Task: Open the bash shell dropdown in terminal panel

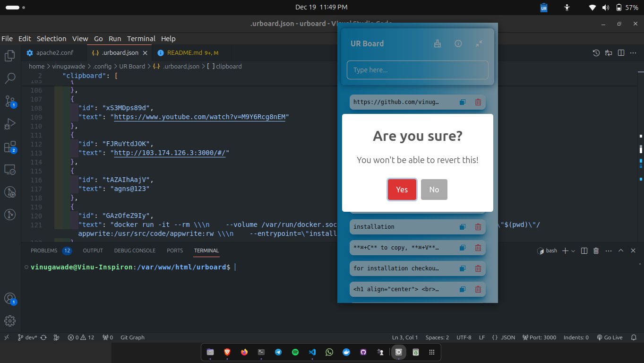Action: [572, 251]
